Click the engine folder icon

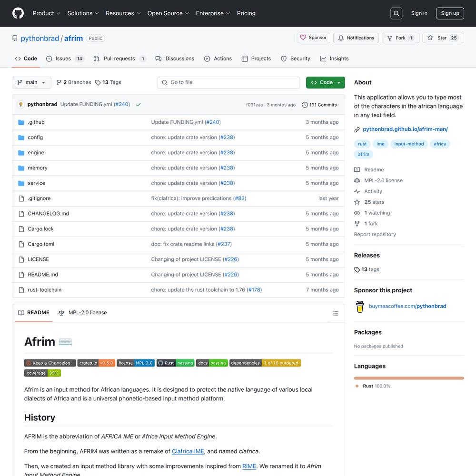[21, 153]
